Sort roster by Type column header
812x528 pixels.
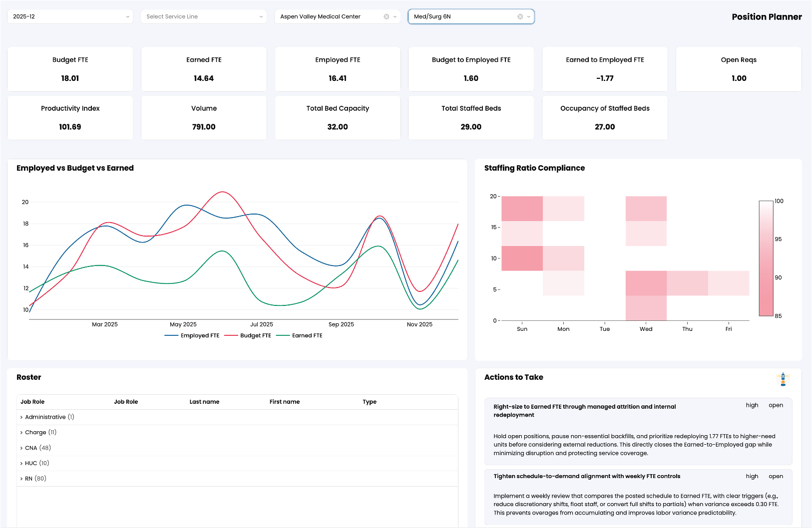point(370,402)
